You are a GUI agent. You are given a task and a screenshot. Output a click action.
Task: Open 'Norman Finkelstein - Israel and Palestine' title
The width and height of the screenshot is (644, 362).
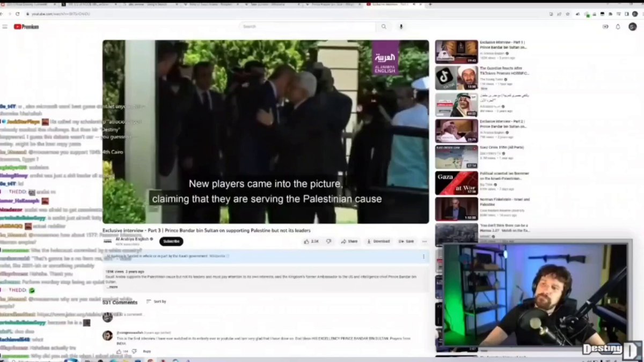[x=504, y=202]
